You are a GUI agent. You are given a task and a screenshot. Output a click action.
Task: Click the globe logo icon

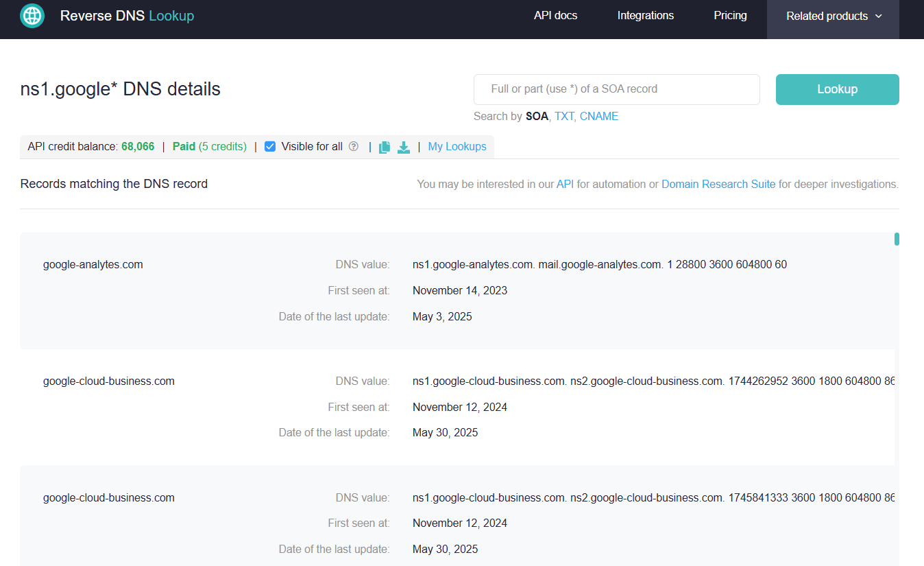click(32, 16)
